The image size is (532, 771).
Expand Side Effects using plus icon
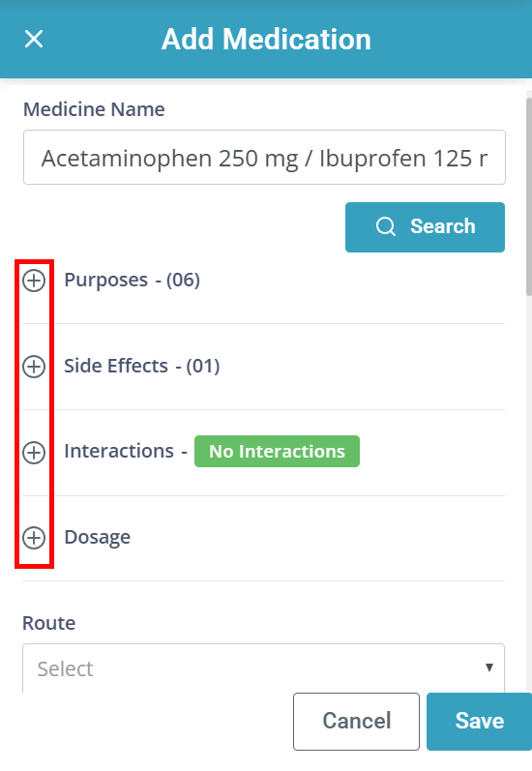click(x=34, y=367)
